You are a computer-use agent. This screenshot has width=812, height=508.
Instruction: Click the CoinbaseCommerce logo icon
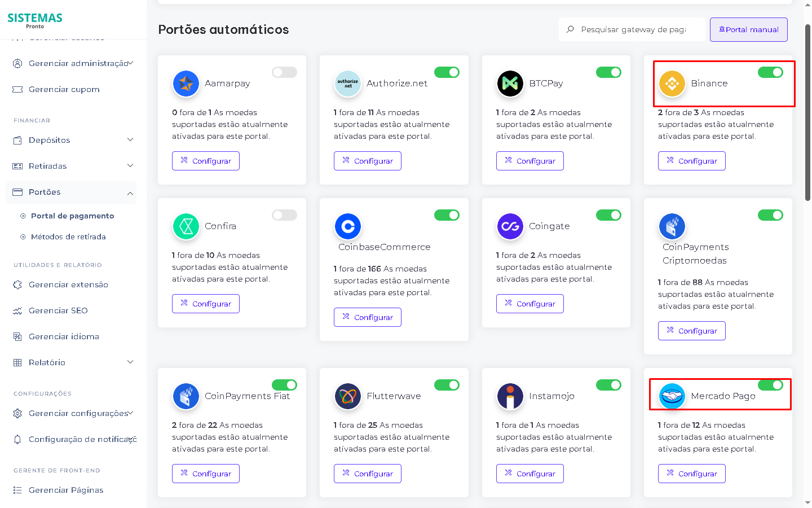tap(348, 226)
